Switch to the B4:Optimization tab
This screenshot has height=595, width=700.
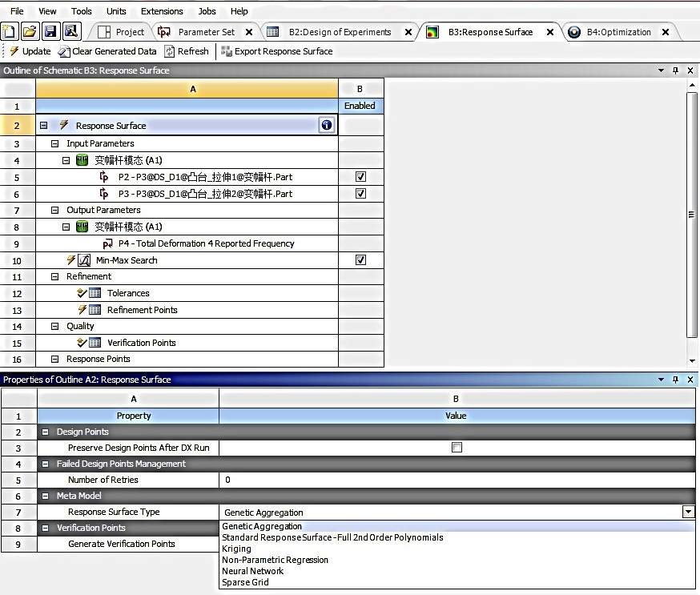pyautogui.click(x=618, y=32)
